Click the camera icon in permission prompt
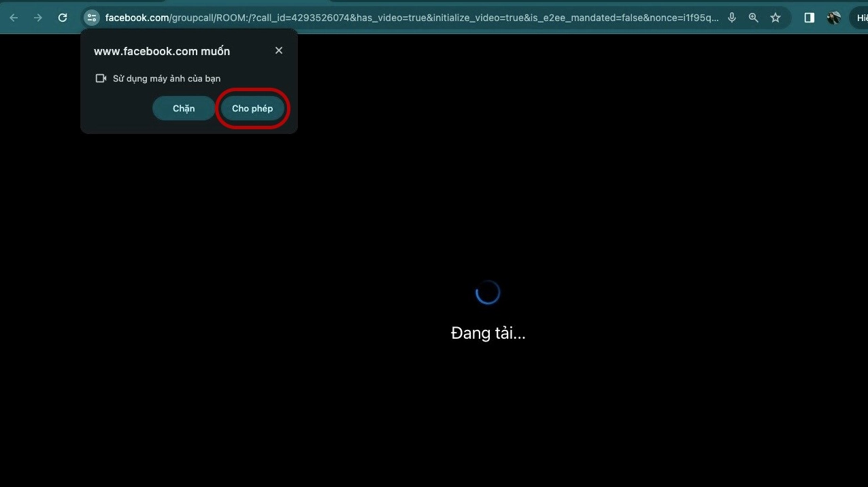Viewport: 868px width, 487px height. 101,78
